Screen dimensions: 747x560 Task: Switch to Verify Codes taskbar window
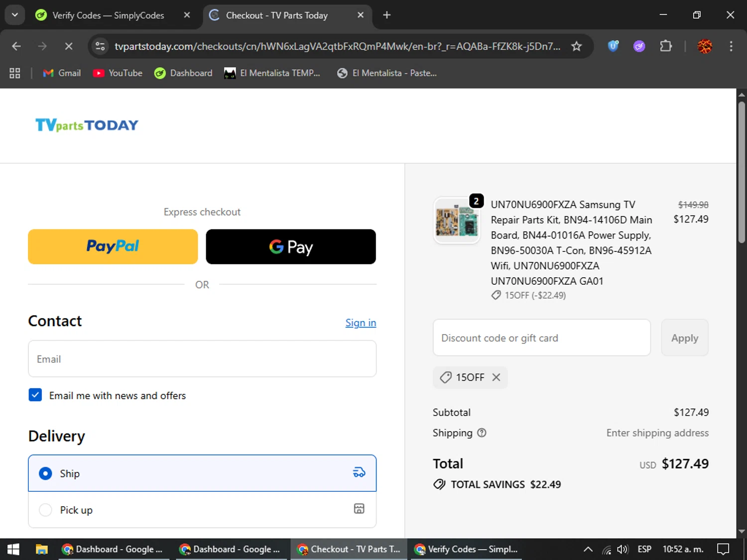(x=466, y=549)
